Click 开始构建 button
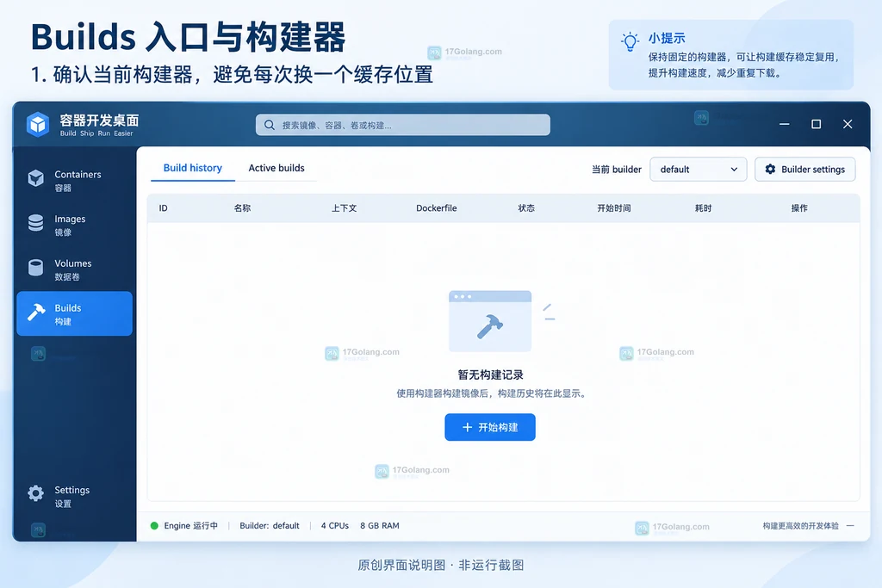The width and height of the screenshot is (882, 588). (x=490, y=427)
